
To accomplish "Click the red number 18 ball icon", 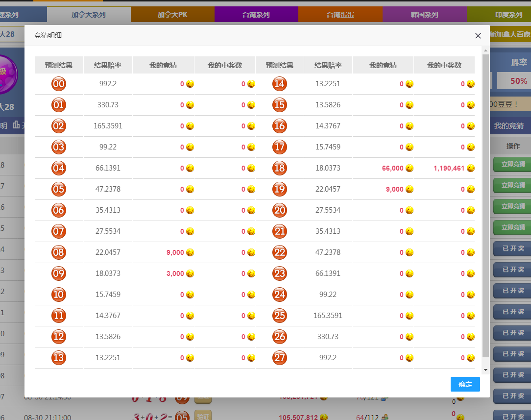I will coord(279,168).
